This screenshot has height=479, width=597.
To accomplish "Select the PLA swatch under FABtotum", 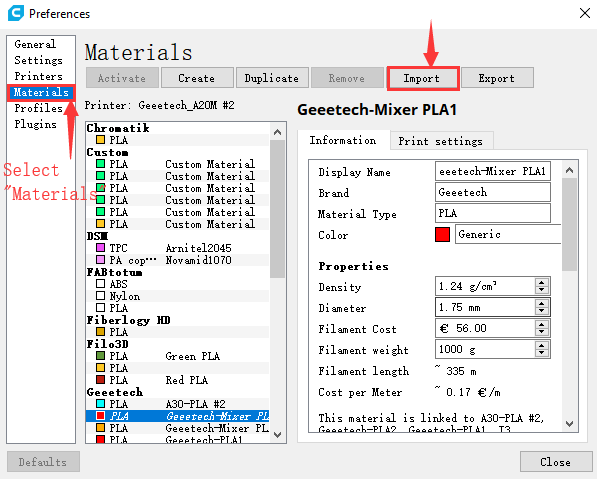I will [x=101, y=308].
